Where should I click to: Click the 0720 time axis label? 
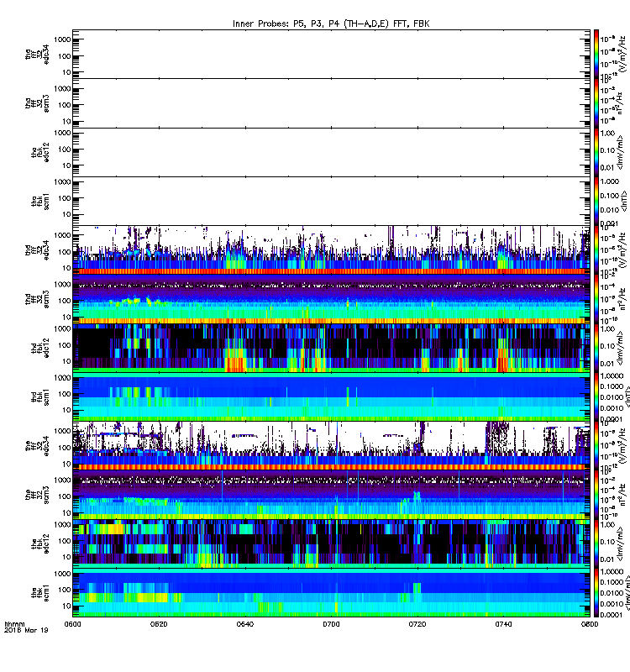(417, 624)
